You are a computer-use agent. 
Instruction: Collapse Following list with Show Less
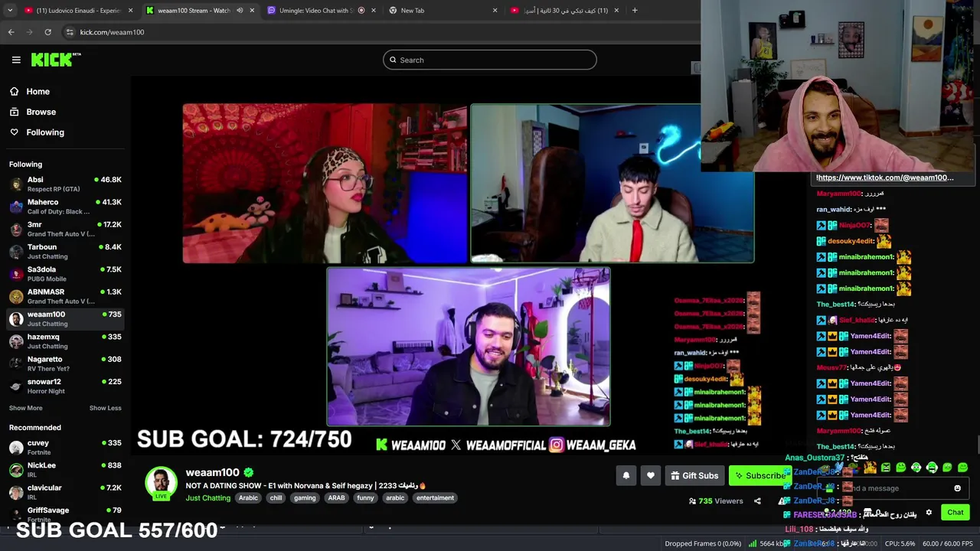point(105,408)
